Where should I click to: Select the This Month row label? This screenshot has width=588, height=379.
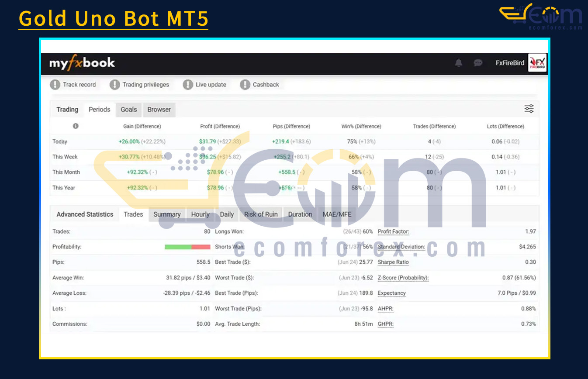pyautogui.click(x=66, y=172)
